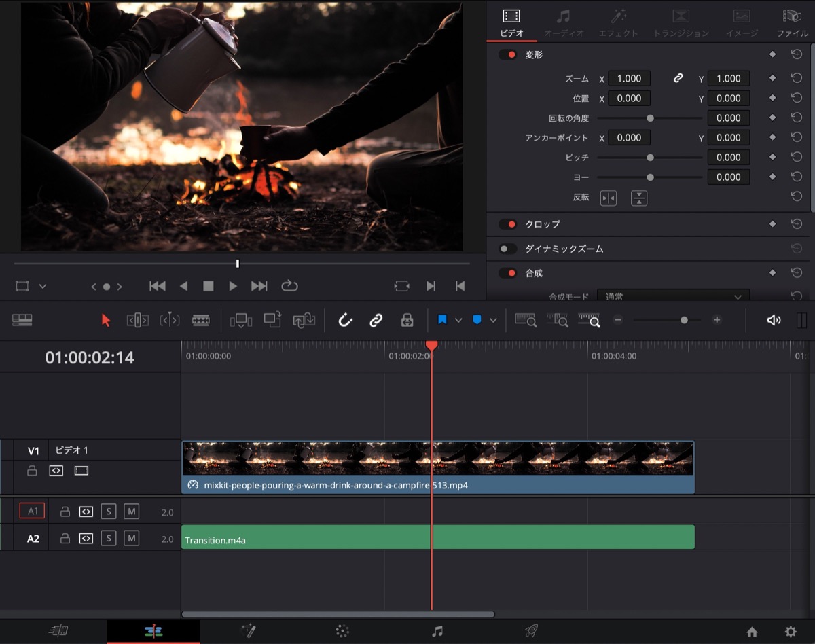This screenshot has height=644, width=815.
Task: Switch to the トランジション inspector tab
Action: click(x=681, y=22)
